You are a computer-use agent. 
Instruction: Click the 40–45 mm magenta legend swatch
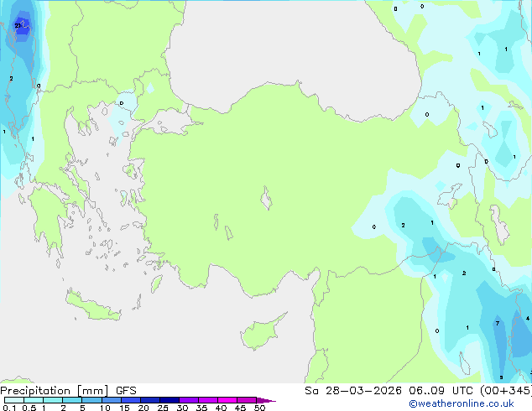227,400
